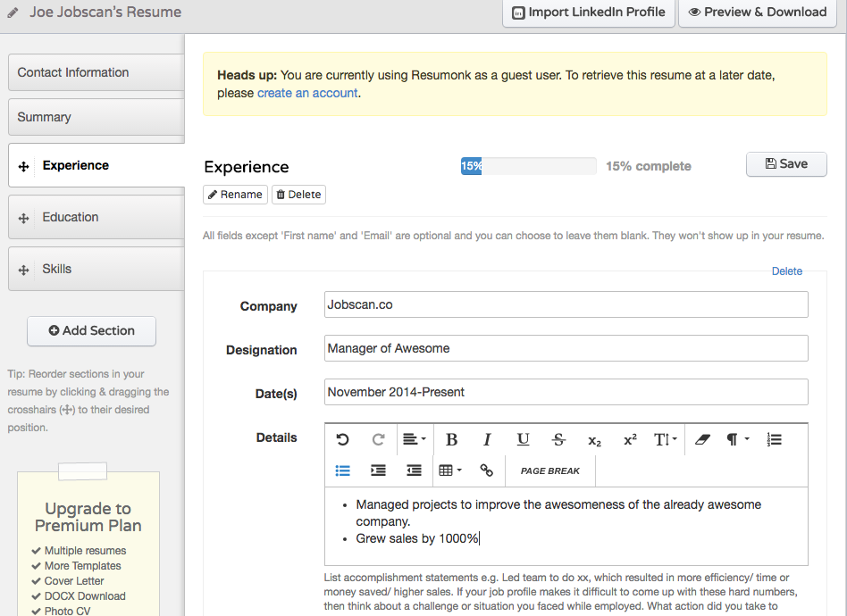Click the blue Delete link above Company
847x616 pixels.
(786, 271)
